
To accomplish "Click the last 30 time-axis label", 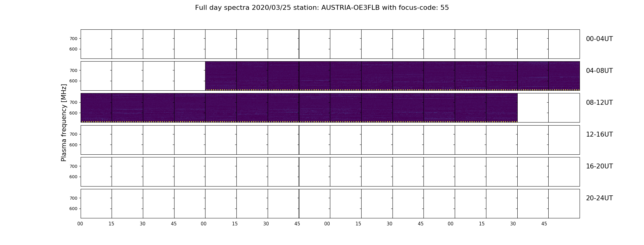I will click(513, 224).
